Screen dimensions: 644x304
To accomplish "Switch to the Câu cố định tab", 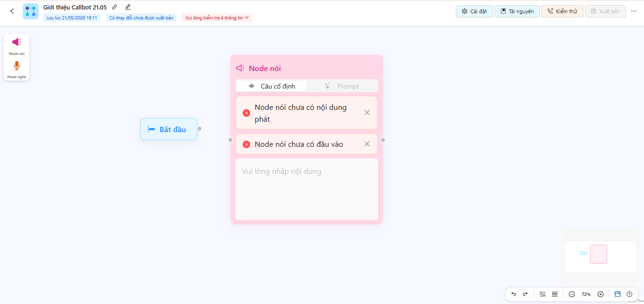I will (x=271, y=86).
